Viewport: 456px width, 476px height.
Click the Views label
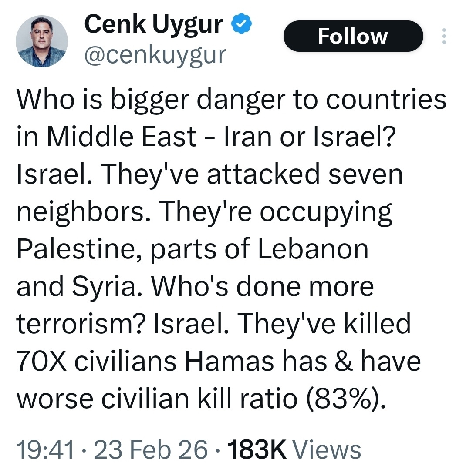tap(327, 449)
